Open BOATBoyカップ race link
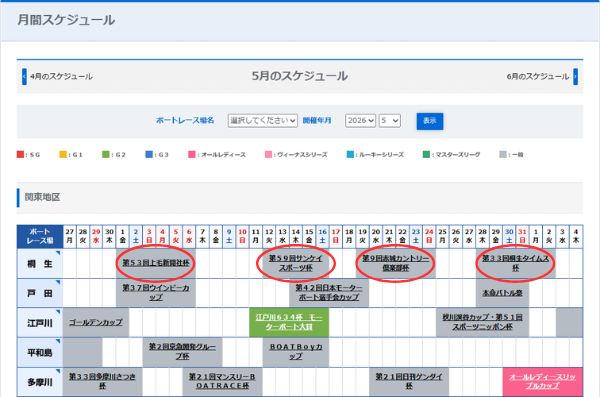The height and width of the screenshot is (397, 600). 295,351
